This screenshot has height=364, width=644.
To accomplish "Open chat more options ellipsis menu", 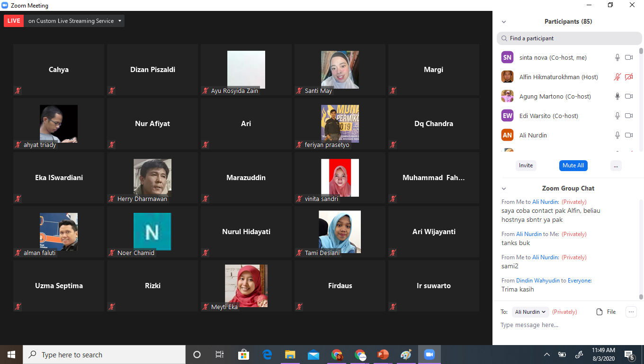I will coord(631,312).
